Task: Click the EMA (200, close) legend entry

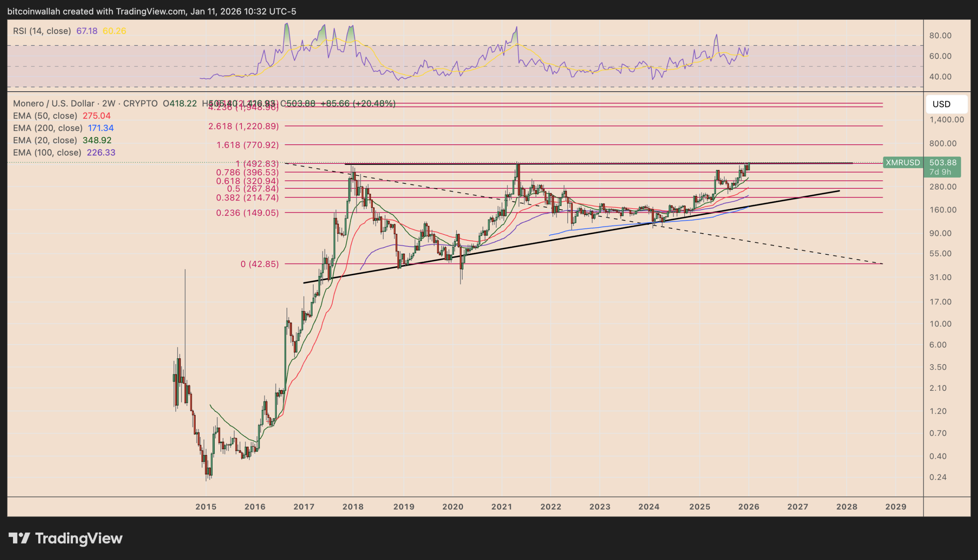Action: (48, 128)
